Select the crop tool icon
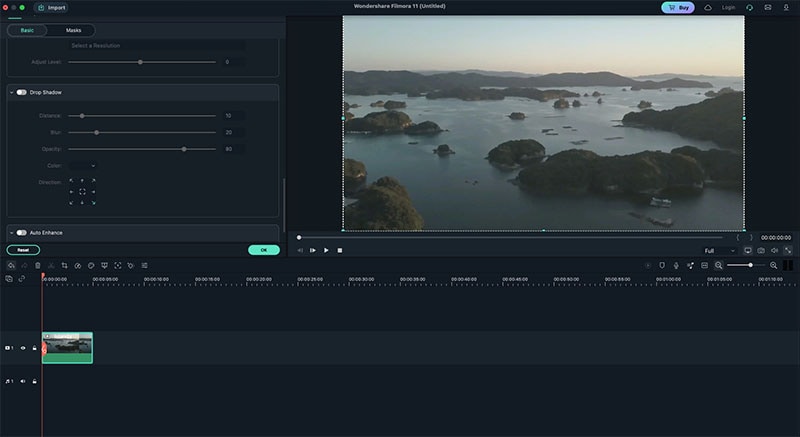800x437 pixels. (64, 265)
